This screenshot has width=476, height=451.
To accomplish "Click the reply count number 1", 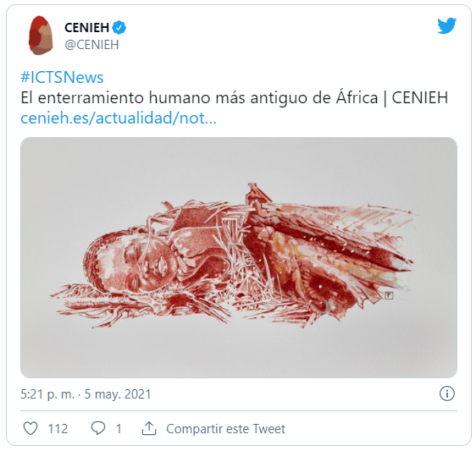I will 119,429.
